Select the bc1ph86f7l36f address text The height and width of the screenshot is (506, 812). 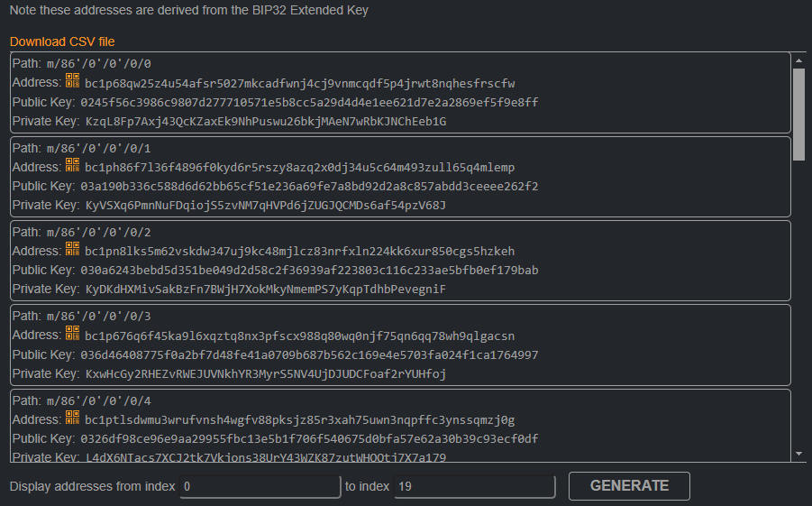(x=300, y=168)
